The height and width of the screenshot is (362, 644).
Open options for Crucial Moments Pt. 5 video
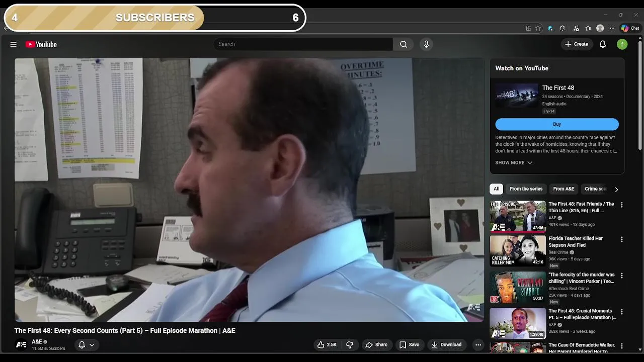[621, 312]
